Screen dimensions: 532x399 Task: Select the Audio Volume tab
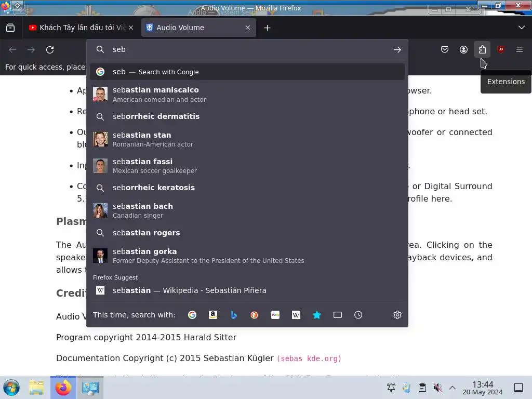[x=198, y=28]
